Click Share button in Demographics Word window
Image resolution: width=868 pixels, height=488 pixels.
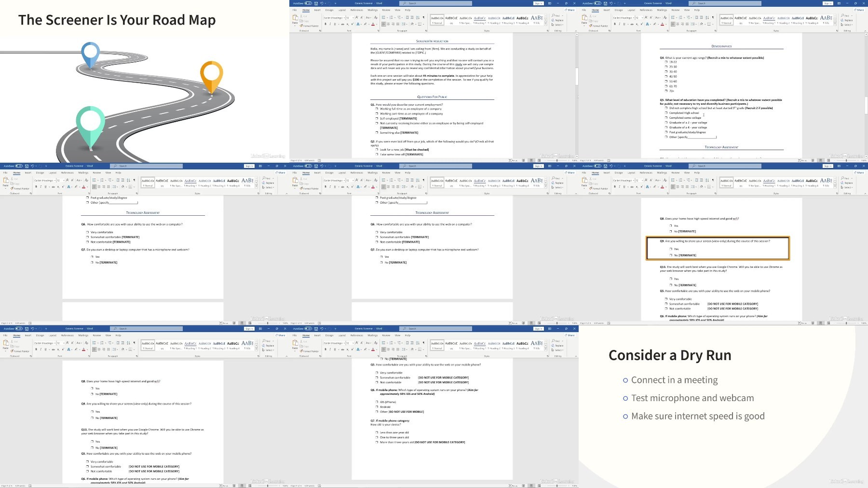[859, 10]
